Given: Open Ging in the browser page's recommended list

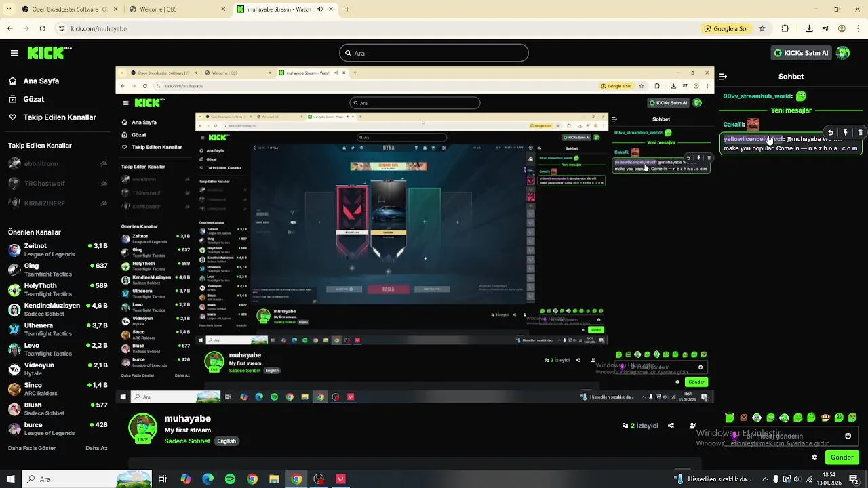Looking at the screenshot, I should click(57, 270).
